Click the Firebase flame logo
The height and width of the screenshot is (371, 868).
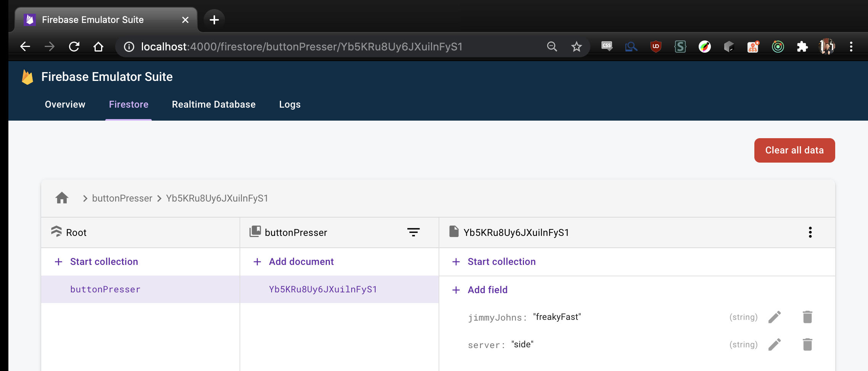[x=25, y=76]
